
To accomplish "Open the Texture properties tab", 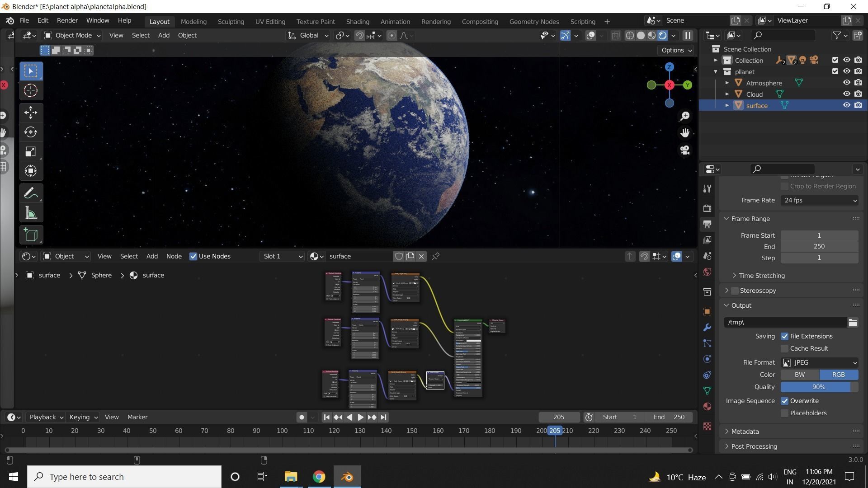I will [708, 426].
